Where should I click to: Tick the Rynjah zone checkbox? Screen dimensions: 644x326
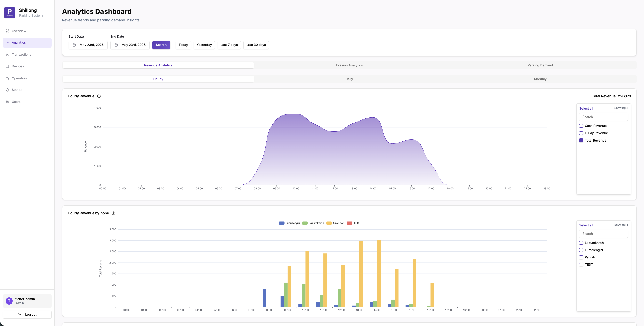(581, 257)
